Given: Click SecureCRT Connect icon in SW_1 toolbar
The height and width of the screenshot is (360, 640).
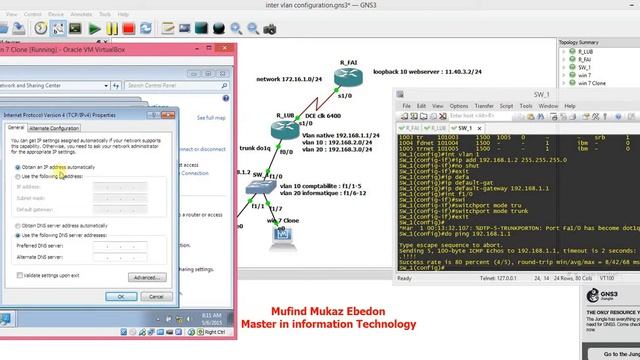Looking at the screenshot, I should [x=404, y=117].
